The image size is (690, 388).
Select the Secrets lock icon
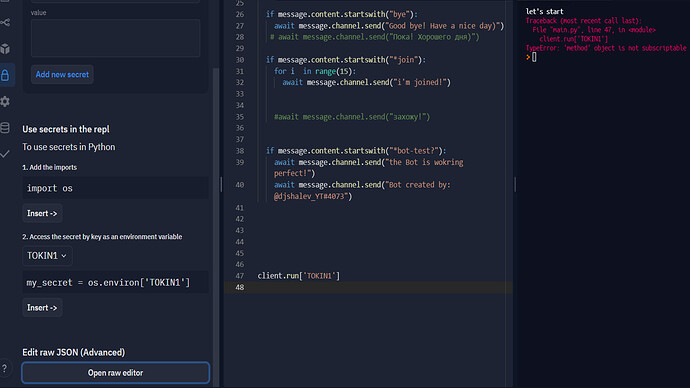tap(5, 75)
